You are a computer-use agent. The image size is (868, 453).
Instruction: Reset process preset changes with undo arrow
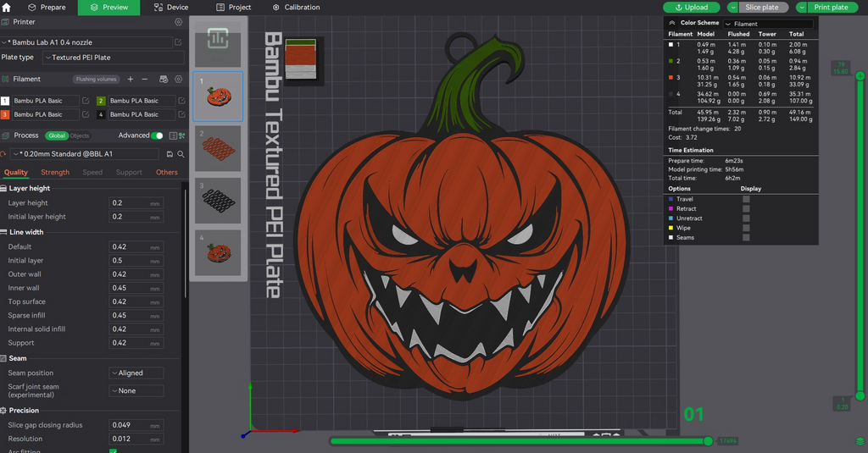tap(3, 154)
